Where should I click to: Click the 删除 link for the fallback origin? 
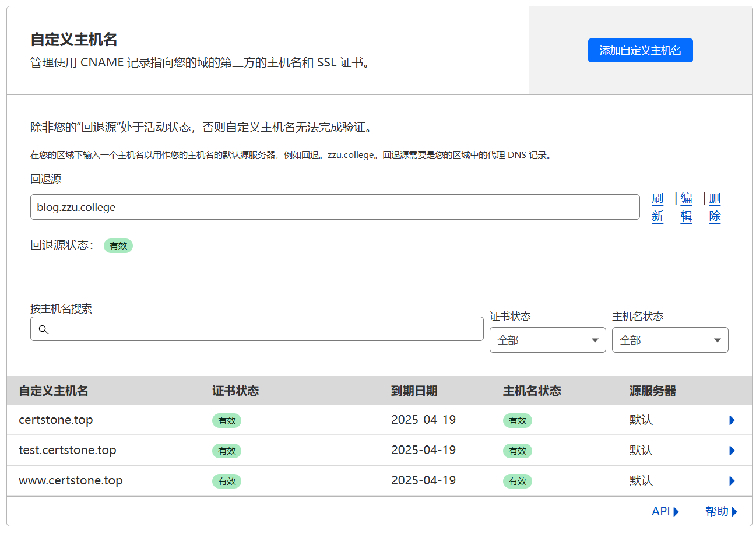[715, 208]
